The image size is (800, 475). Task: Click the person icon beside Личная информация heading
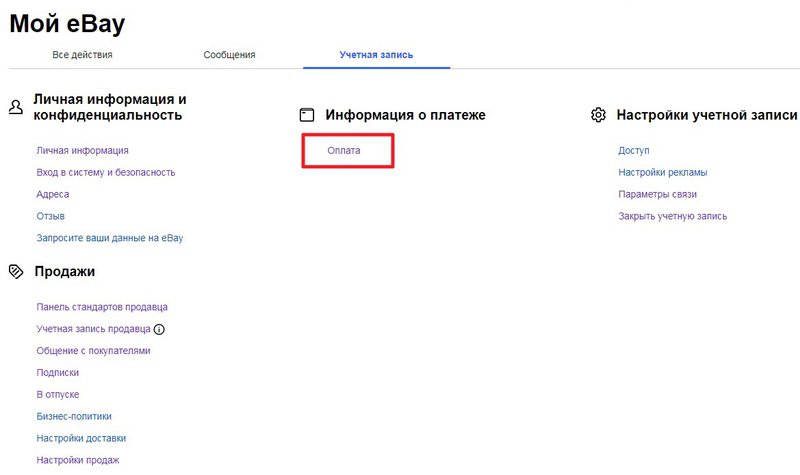tap(16, 107)
